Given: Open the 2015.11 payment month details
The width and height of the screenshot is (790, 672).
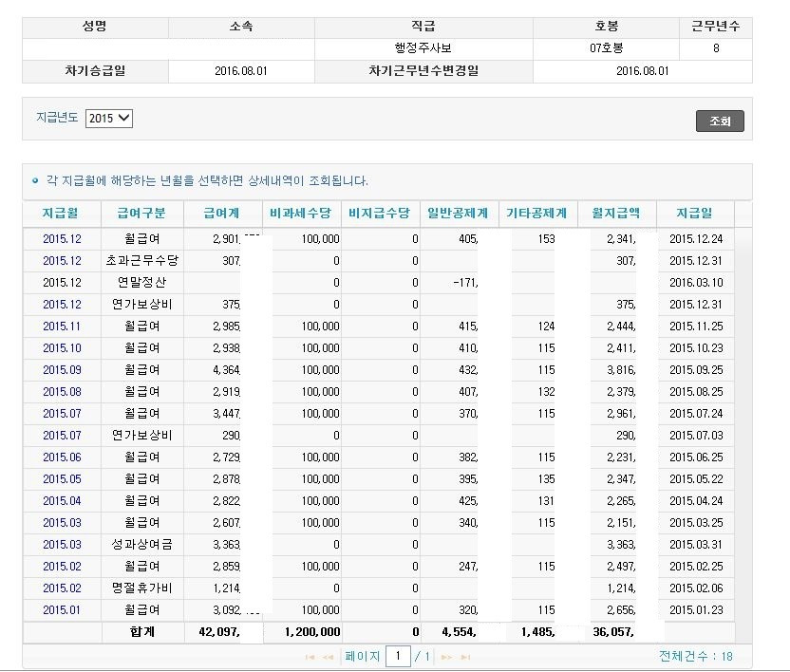Looking at the screenshot, I should pos(62,326).
